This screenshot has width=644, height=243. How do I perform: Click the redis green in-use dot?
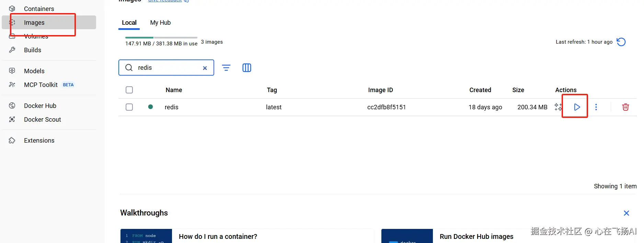150,107
